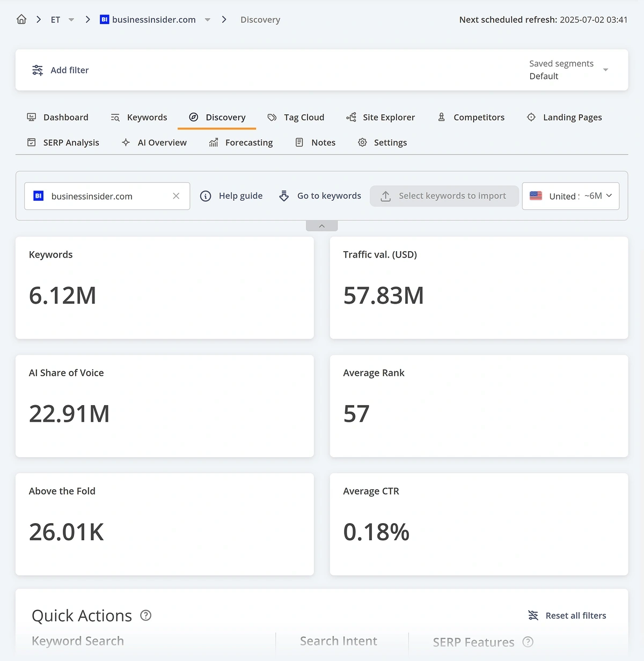Click the Keyword Search heading
The height and width of the screenshot is (661, 644).
pos(78,641)
